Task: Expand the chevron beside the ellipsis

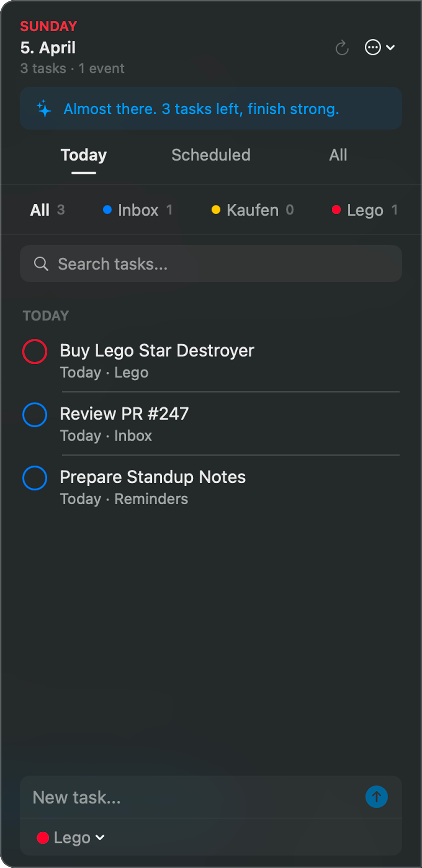Action: point(390,47)
